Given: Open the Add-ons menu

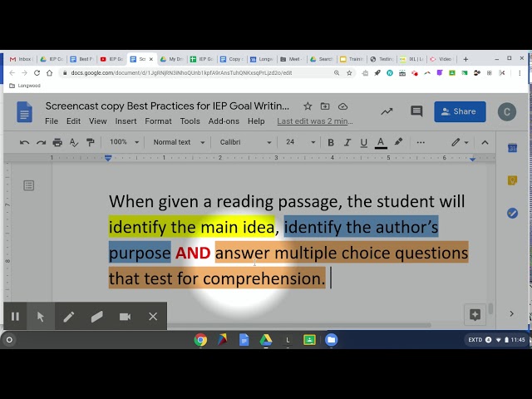Looking at the screenshot, I should point(224,121).
